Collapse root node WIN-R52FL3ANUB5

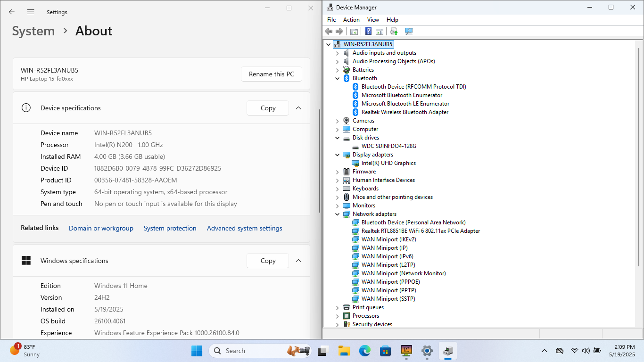tap(329, 44)
